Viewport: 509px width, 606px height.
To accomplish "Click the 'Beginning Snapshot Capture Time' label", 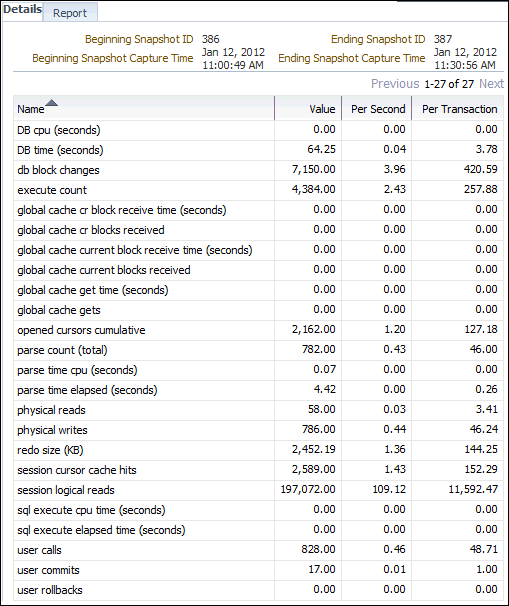I will 112,58.
